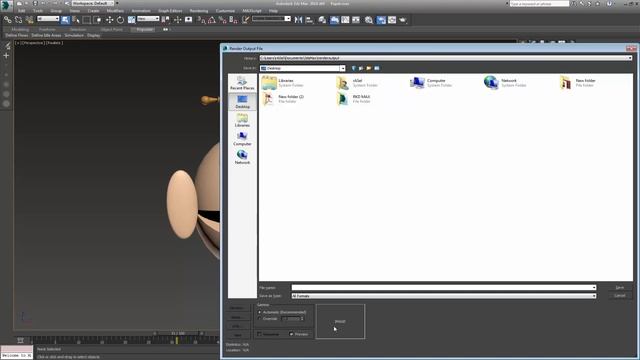Toggle the Keyboard Shortcut Override button

point(188,20)
